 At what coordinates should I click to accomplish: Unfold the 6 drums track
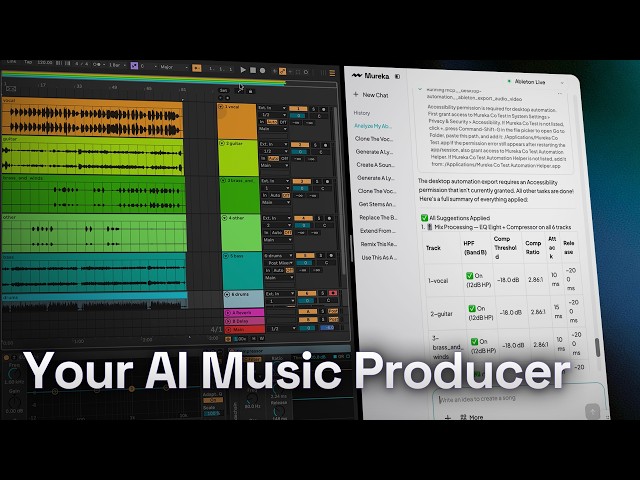(227, 294)
